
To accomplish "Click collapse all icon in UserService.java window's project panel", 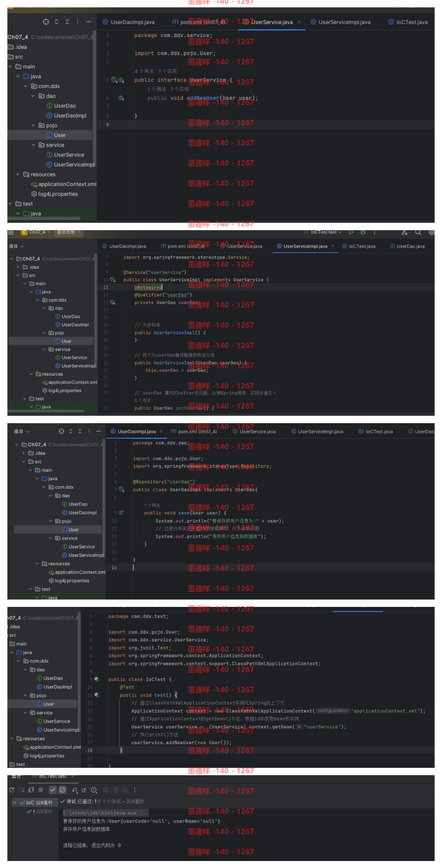I will [67, 22].
